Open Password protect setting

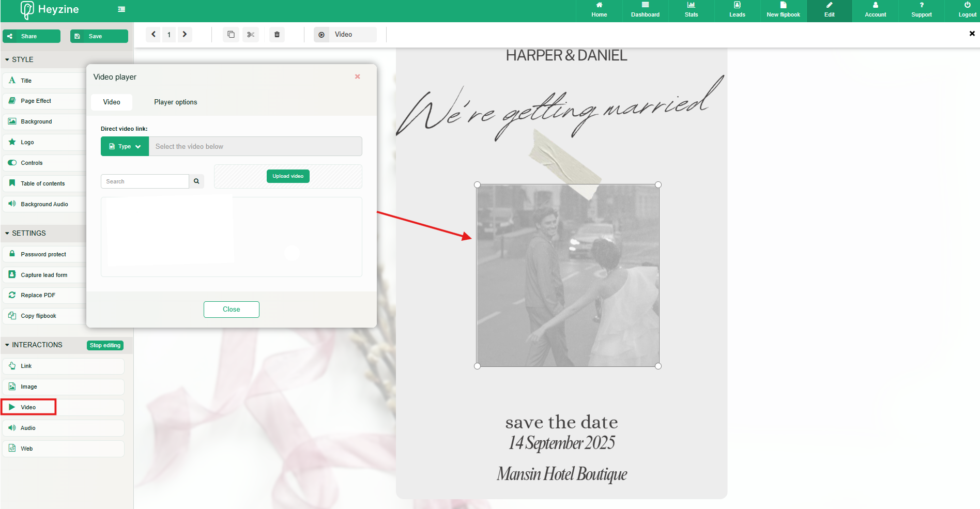tap(44, 254)
